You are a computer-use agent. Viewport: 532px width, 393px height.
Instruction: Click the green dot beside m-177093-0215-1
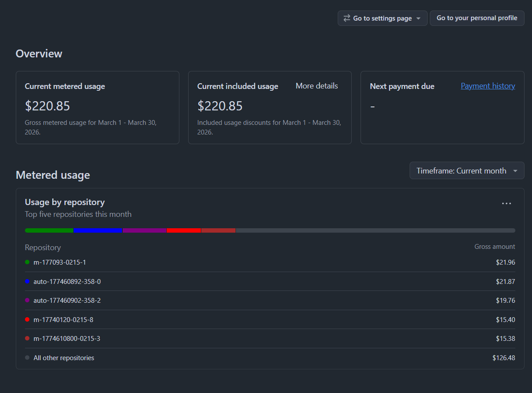click(27, 262)
